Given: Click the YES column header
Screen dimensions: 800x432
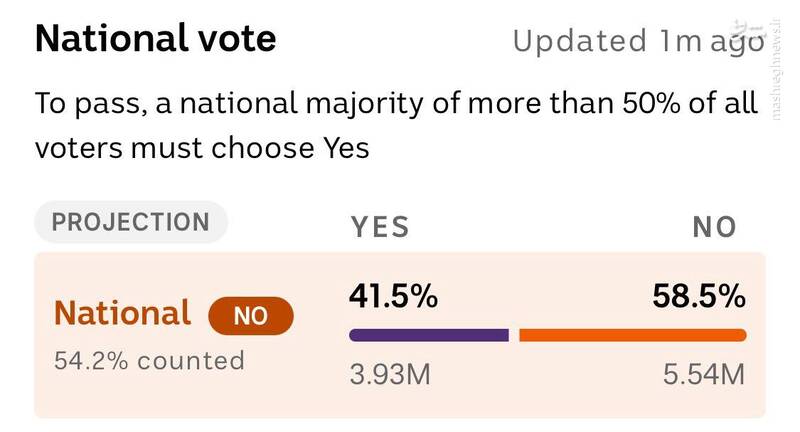Looking at the screenshot, I should pyautogui.click(x=380, y=227).
